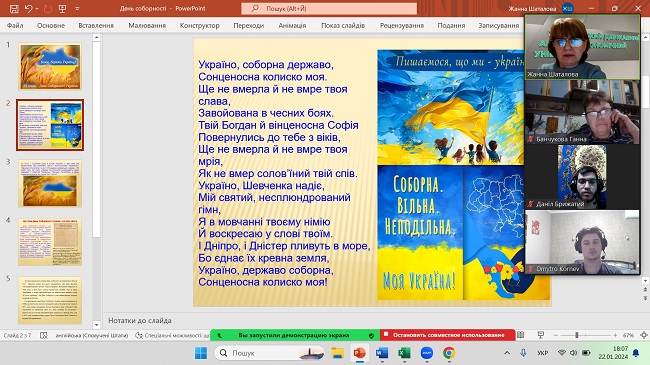Click the 67% zoom level value
Viewport: 650px width, 365px height.
pyautogui.click(x=628, y=335)
